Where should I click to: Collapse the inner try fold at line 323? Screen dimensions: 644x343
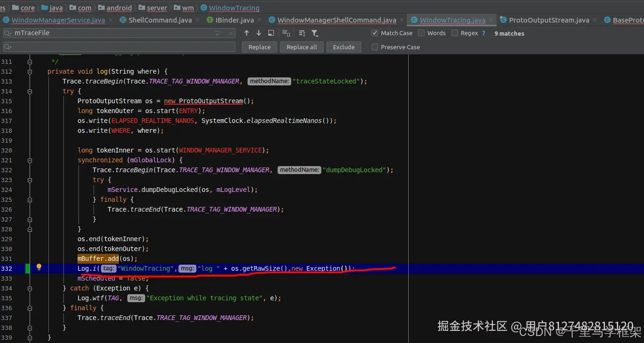point(30,180)
